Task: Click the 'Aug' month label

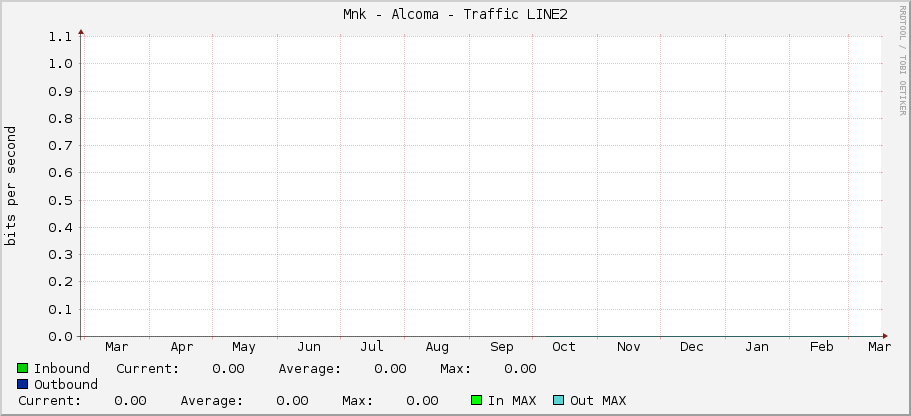Action: tap(437, 347)
